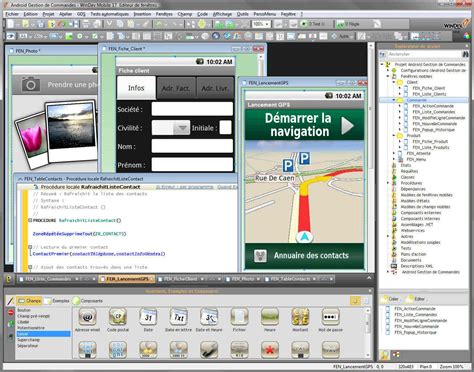Click the Heure field icon
The image size is (474, 372).
coord(270,317)
